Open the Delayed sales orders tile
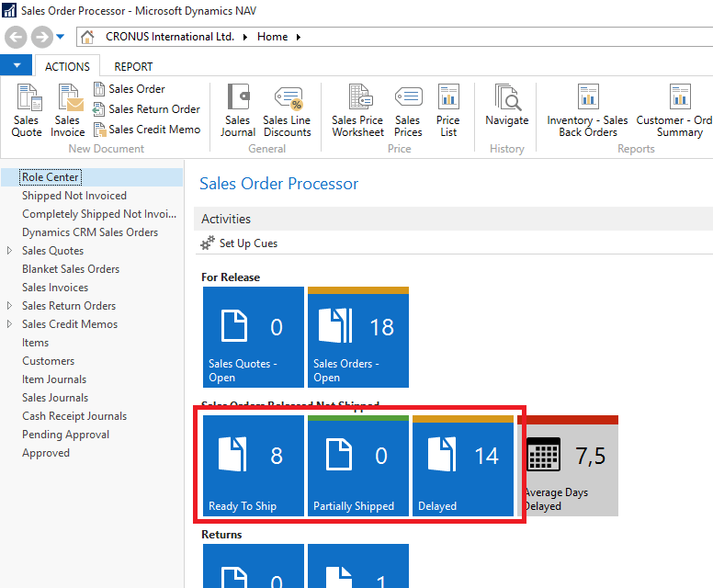This screenshot has height=588, width=713. coord(462,466)
